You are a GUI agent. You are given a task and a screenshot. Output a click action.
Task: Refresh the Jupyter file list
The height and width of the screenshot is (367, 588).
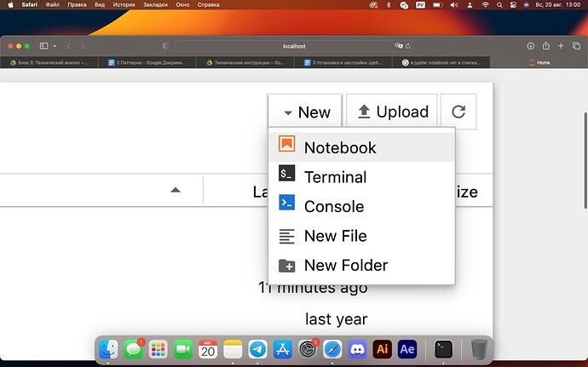click(458, 112)
